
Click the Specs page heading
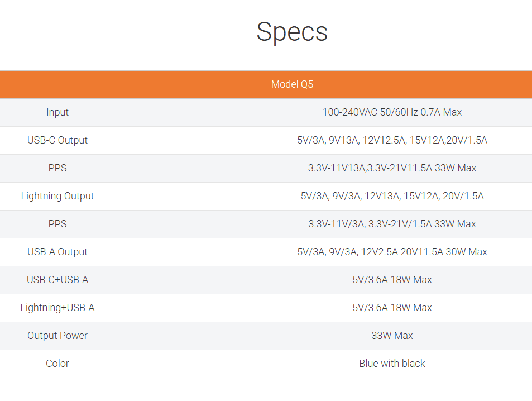[x=292, y=32]
